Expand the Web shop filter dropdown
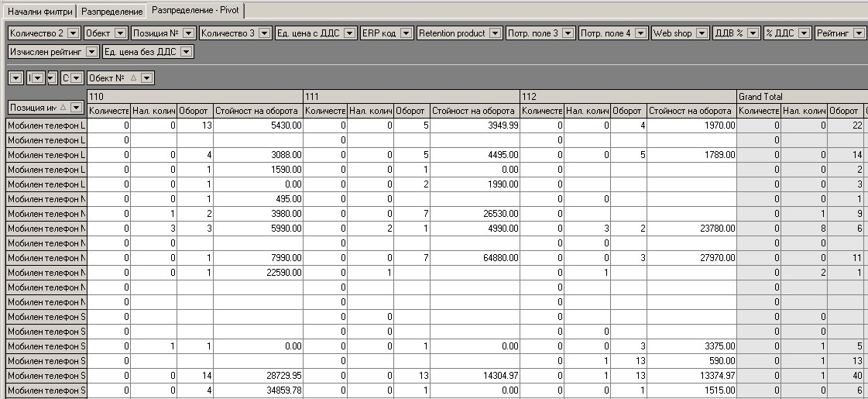Image resolution: width=868 pixels, height=399 pixels. [702, 33]
